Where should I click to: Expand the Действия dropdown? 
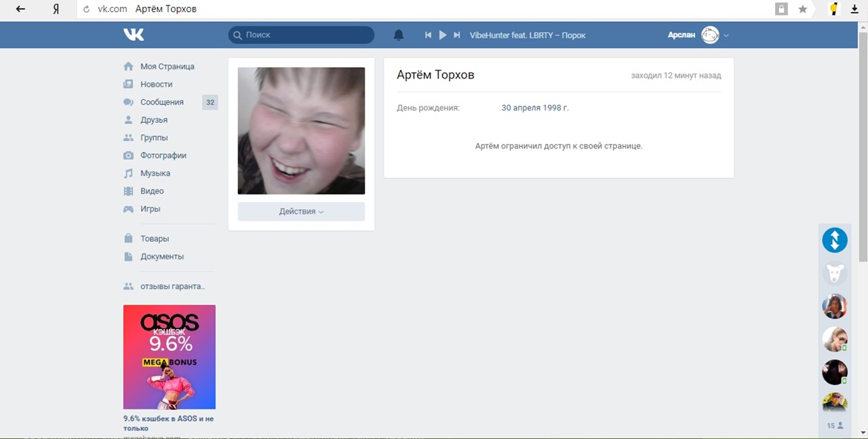point(301,211)
